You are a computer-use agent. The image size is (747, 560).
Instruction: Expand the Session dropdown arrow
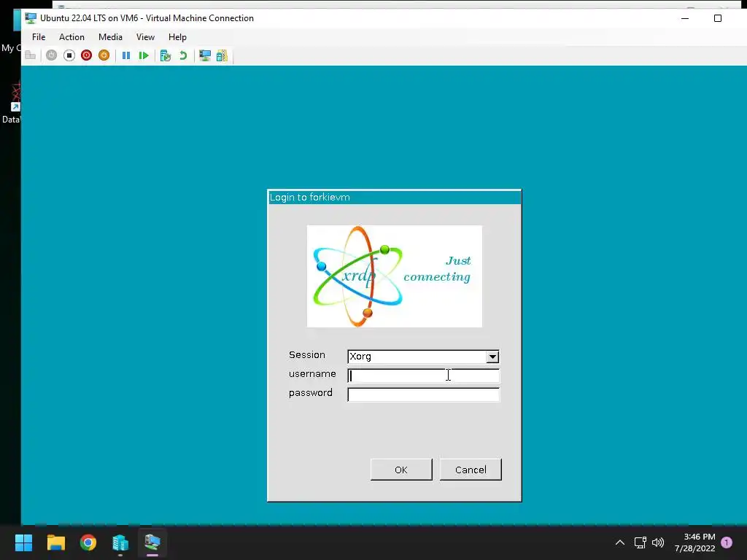492,357
